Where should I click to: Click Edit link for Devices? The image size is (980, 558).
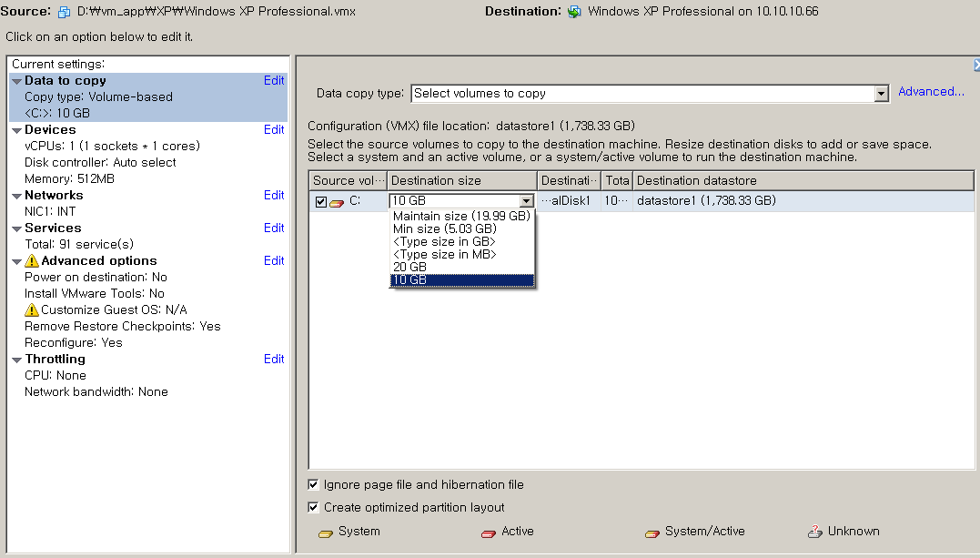274,129
